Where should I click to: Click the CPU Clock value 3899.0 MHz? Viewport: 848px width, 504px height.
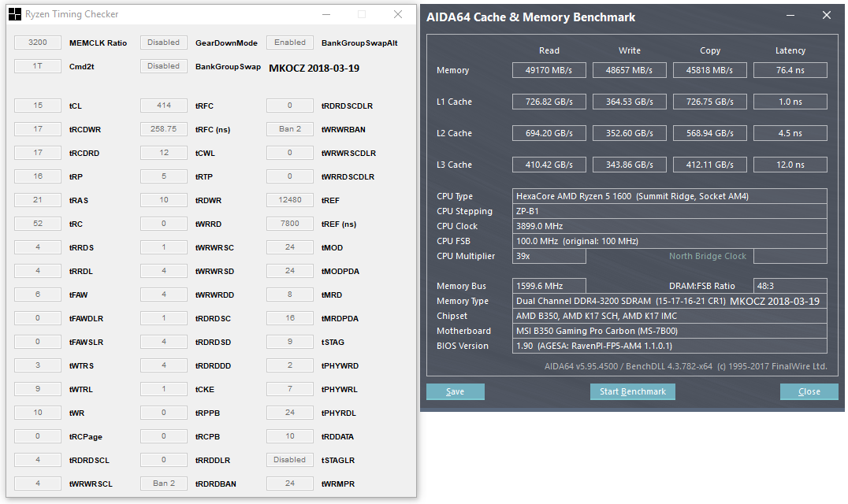tap(670, 226)
